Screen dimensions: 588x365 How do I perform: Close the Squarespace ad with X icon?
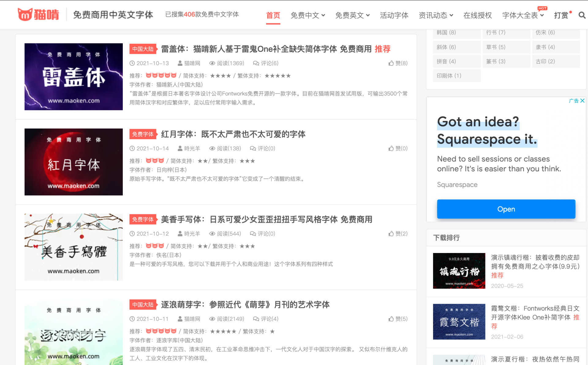[582, 101]
